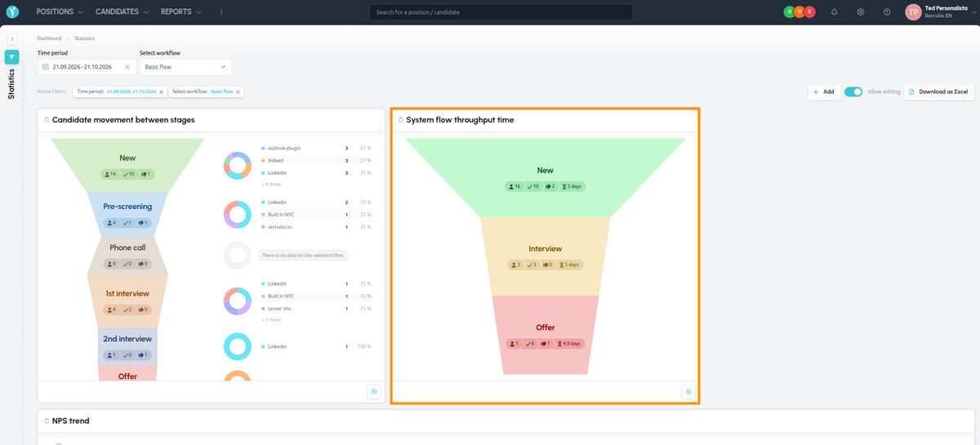
Task: Click the 1st interview funnel stage
Action: click(127, 300)
